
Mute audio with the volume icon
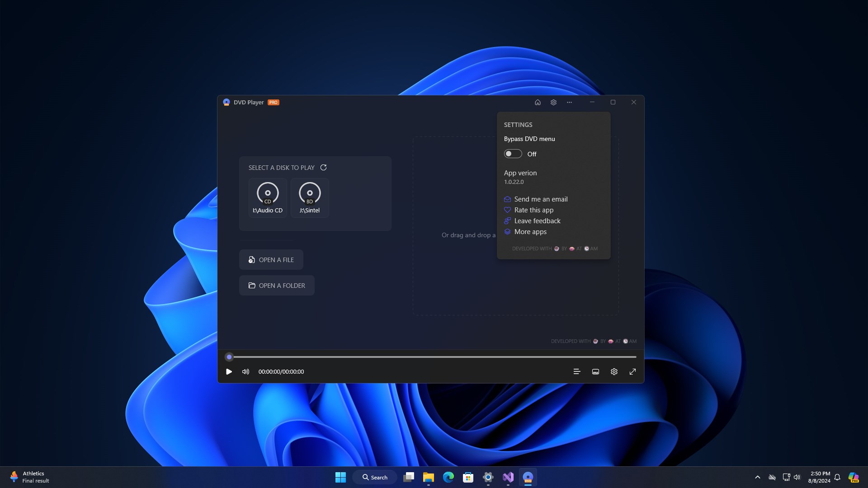[245, 371]
